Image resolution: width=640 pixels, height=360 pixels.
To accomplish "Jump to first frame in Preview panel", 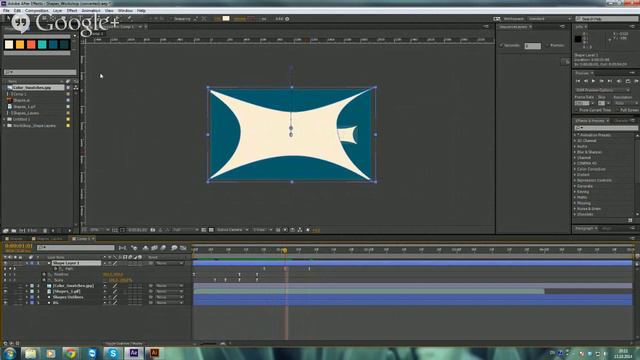I will point(578,81).
